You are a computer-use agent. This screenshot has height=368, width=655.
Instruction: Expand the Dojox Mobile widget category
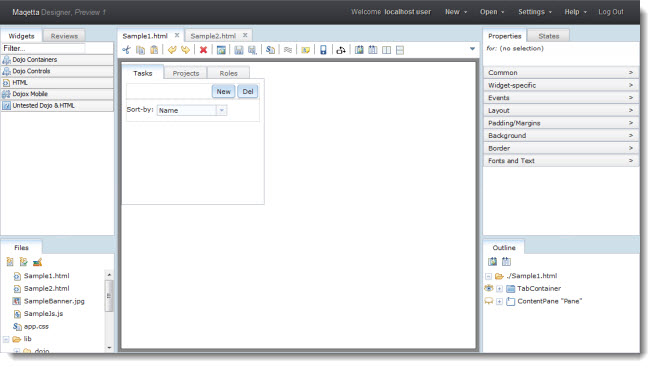tap(57, 94)
